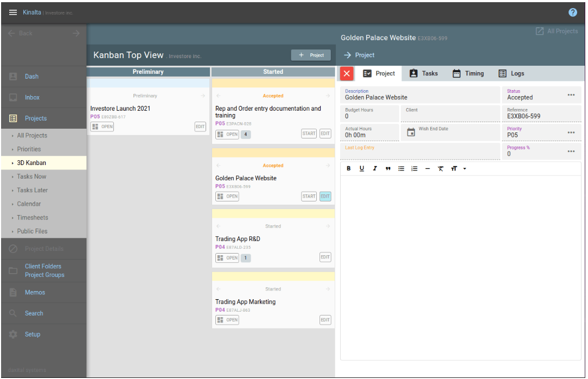This screenshot has height=379, width=588.
Task: Apply italic formatting in the editor
Action: pos(375,168)
